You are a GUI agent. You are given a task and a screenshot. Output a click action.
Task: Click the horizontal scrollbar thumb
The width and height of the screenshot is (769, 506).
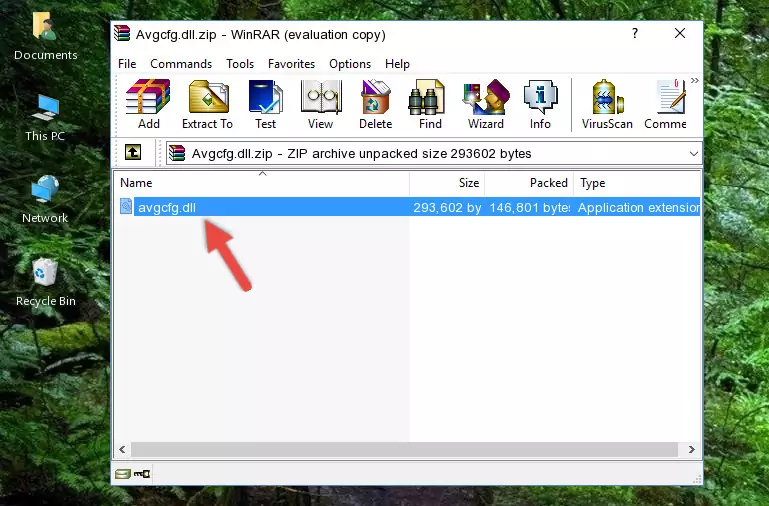[404, 449]
